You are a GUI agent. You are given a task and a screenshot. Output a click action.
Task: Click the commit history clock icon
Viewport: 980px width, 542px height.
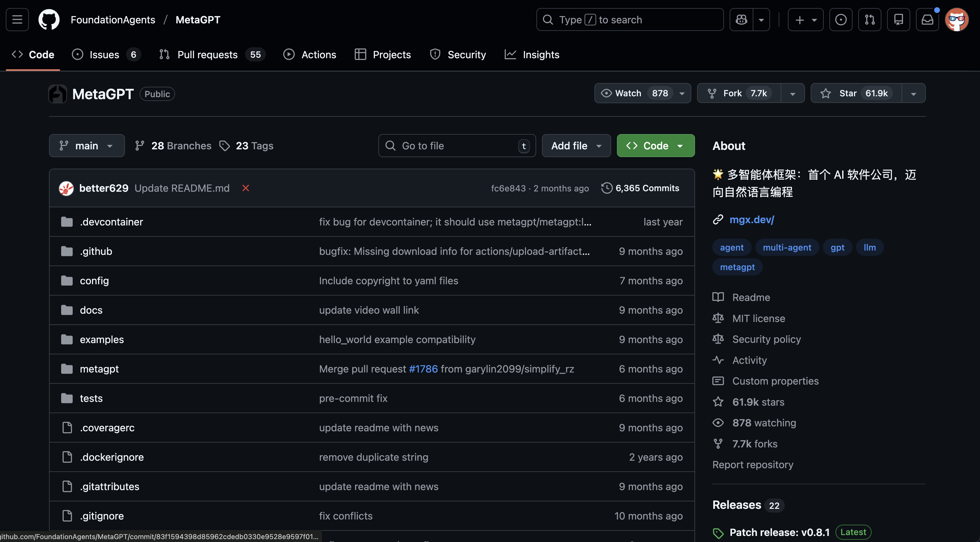coord(607,188)
